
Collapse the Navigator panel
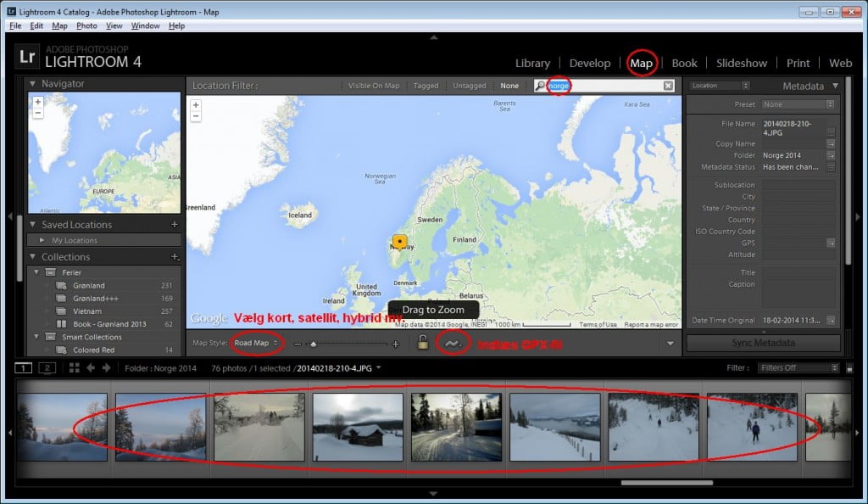click(x=32, y=84)
